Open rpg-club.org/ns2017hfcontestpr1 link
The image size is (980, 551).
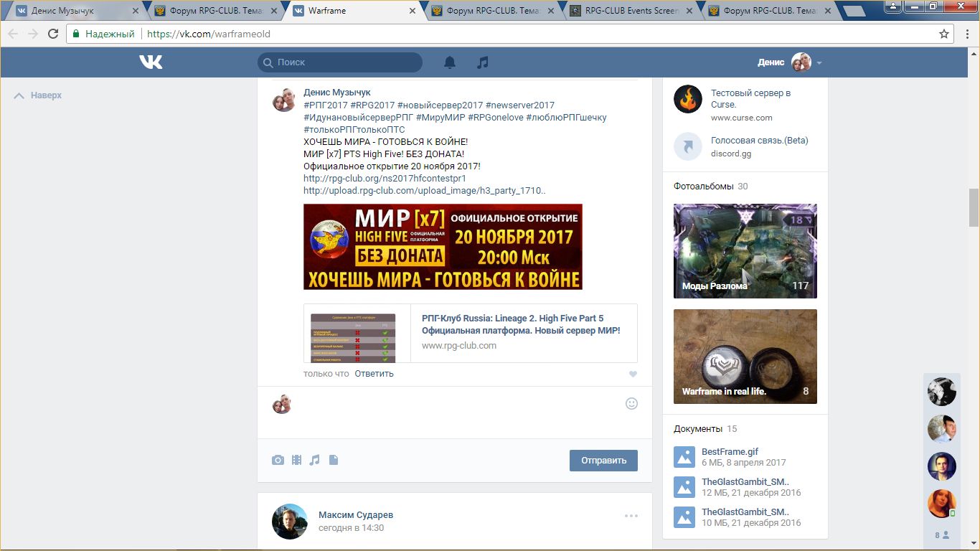(385, 179)
